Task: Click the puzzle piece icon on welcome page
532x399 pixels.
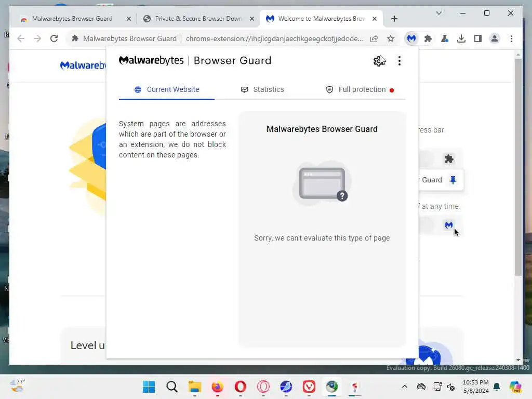Action: (449, 159)
